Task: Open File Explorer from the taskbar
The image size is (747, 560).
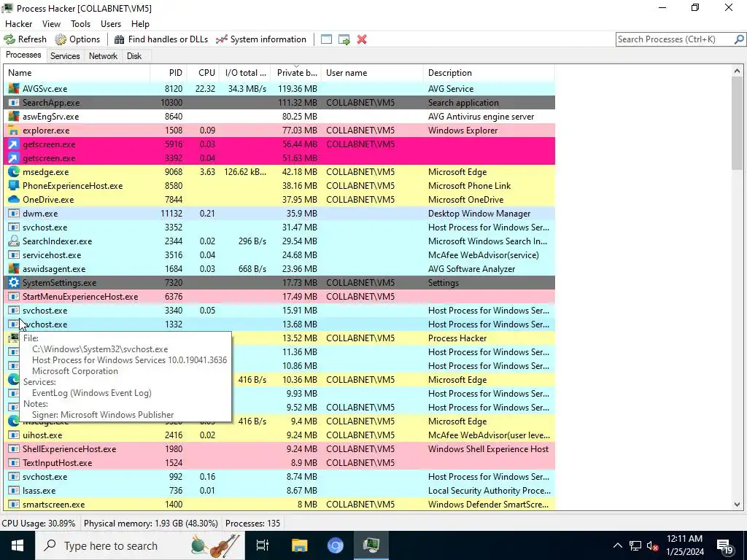Action: (x=299, y=545)
